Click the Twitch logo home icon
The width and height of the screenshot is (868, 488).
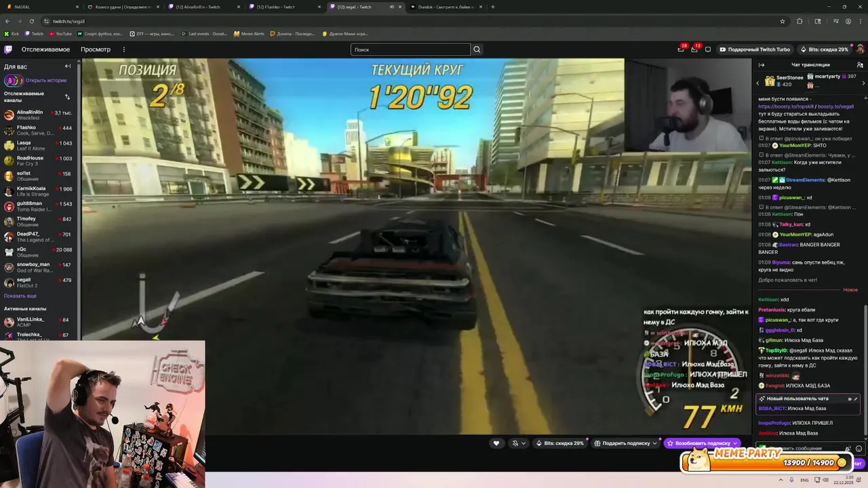point(8,49)
